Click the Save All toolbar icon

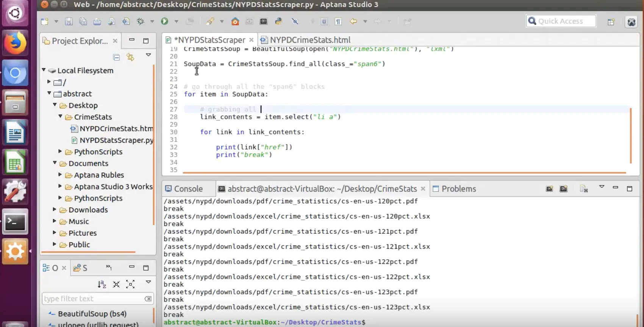tap(83, 22)
